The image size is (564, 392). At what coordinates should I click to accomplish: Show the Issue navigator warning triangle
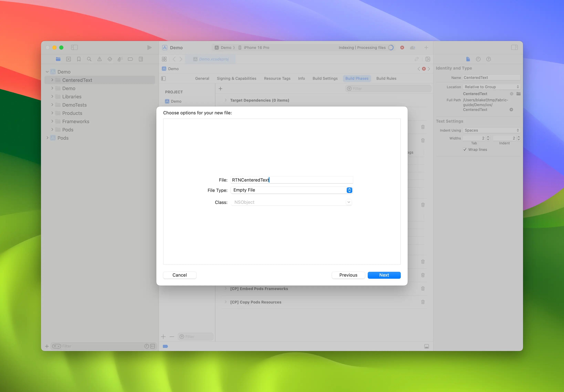tap(99, 59)
